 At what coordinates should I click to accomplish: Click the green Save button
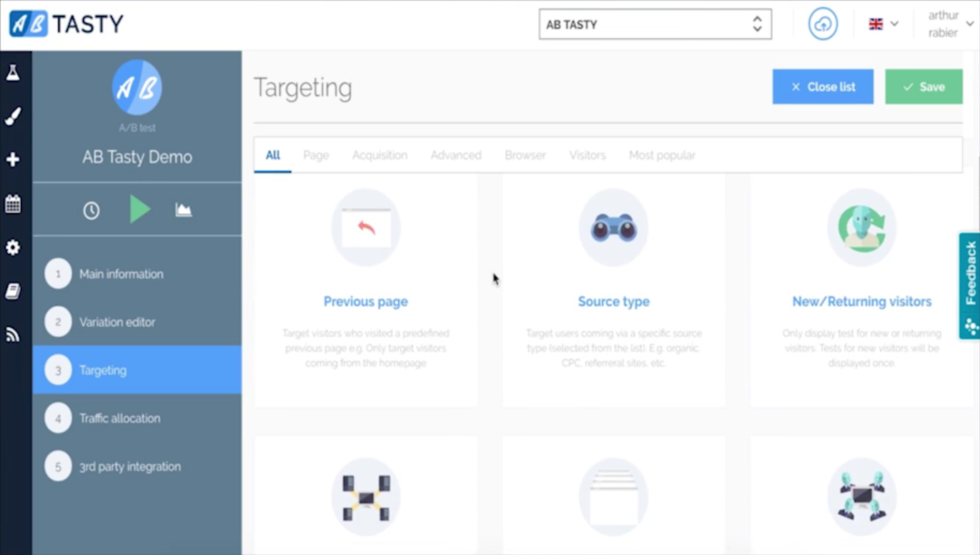[x=924, y=87]
